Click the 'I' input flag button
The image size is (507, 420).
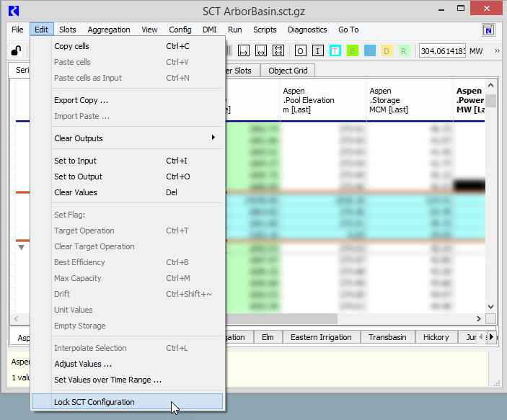318,51
